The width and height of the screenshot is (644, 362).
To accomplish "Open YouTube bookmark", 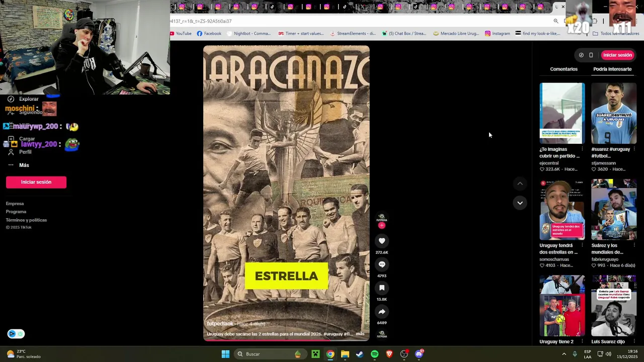I will click(181, 34).
